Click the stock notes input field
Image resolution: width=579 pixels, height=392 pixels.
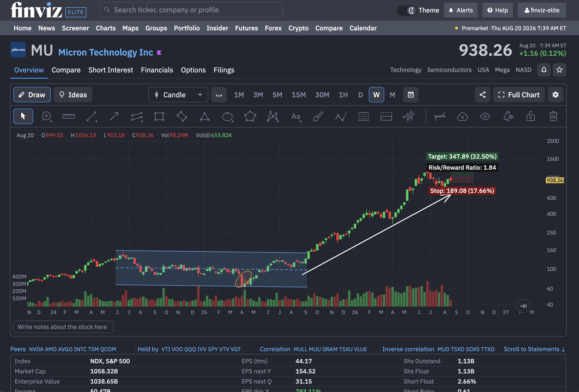coord(64,327)
